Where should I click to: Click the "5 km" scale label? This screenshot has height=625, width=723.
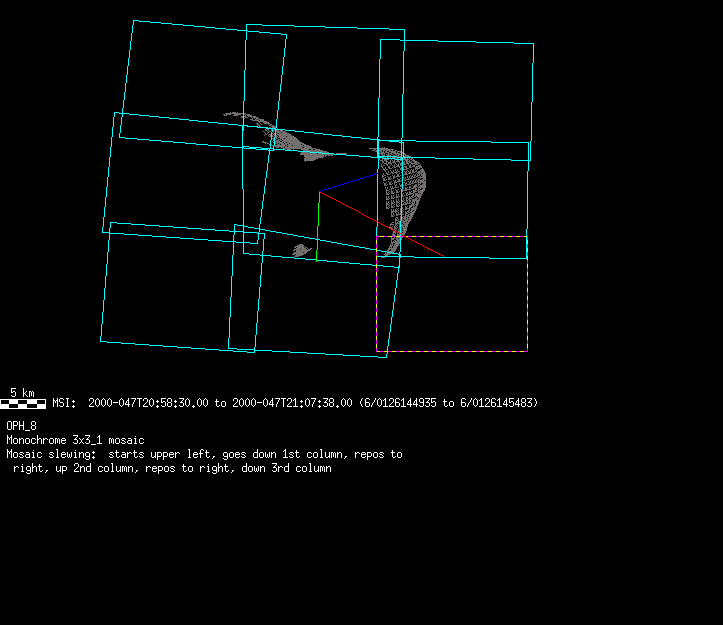(22, 392)
